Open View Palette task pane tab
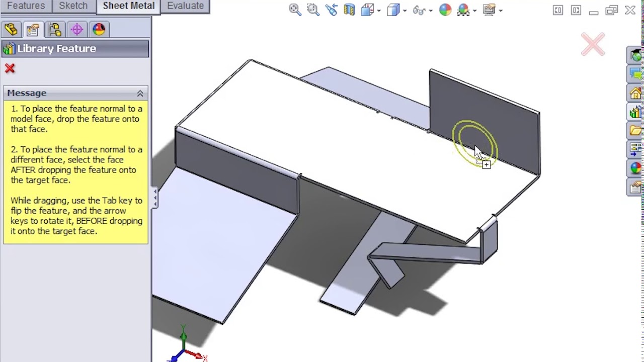Image resolution: width=644 pixels, height=362 pixels. pos(635,149)
